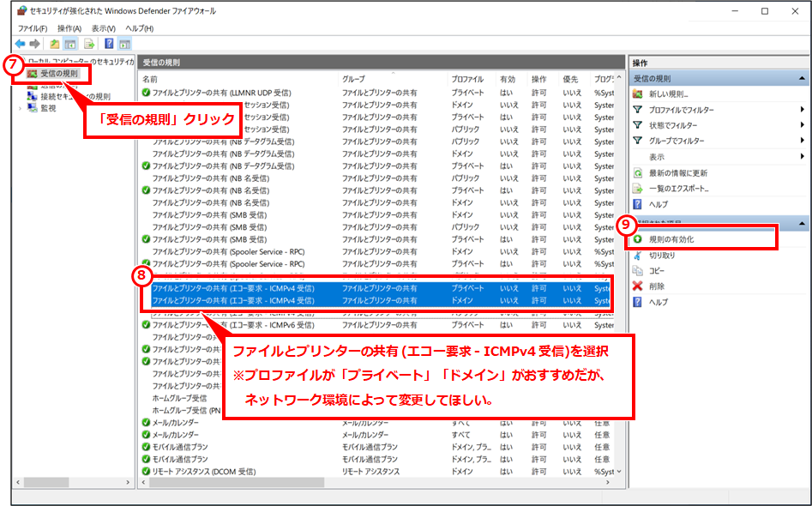Select the SMB 受信 rule with パブリック profile
Screen dimensions: 812x506
pos(377,227)
